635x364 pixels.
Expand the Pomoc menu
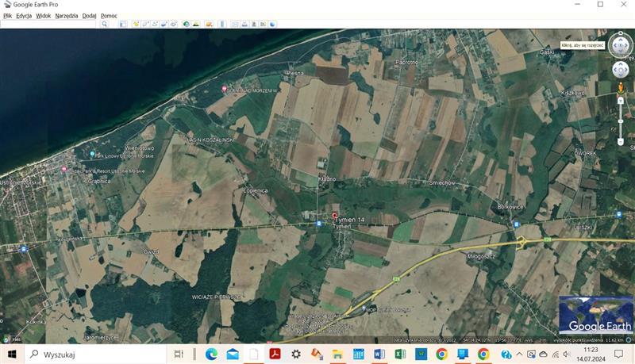(x=109, y=16)
